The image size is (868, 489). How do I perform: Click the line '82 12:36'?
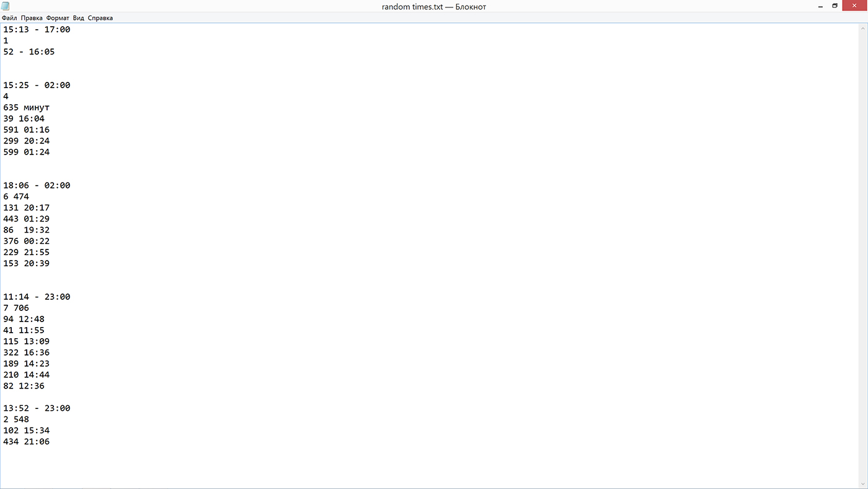click(x=24, y=387)
